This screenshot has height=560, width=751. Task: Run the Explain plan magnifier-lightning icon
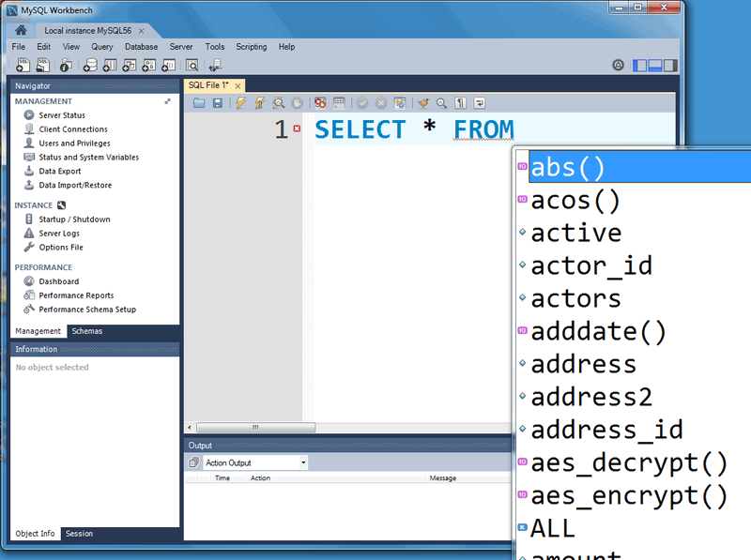[278, 103]
